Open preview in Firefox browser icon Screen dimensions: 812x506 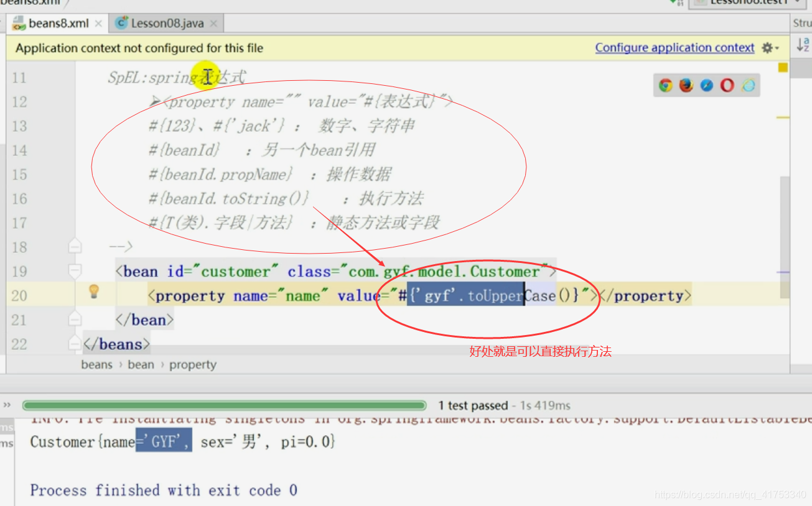click(x=686, y=86)
